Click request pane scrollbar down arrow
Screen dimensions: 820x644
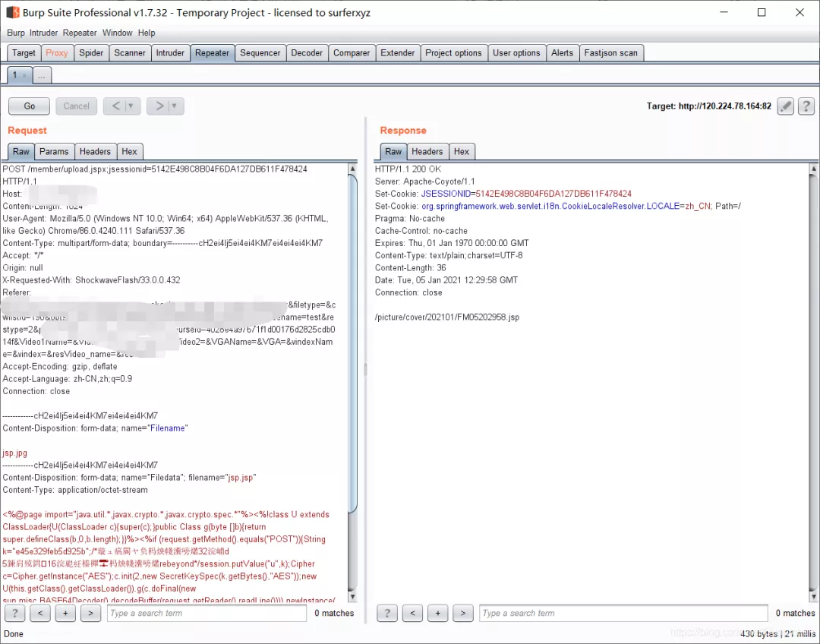(x=352, y=596)
